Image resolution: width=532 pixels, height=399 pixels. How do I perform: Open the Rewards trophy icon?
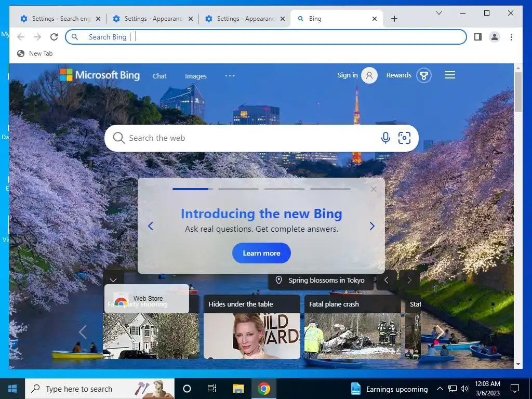tap(423, 75)
